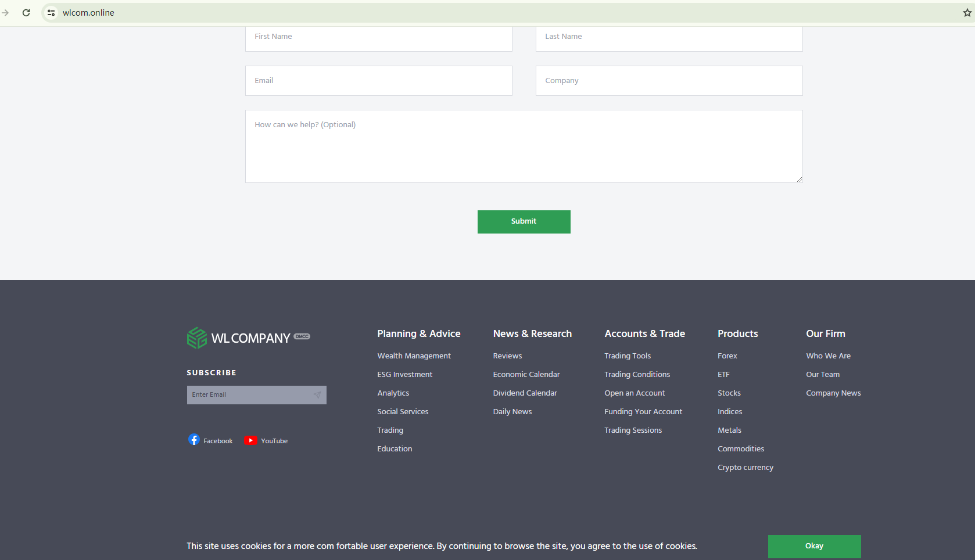
Task: Open the Trading Conditions link
Action: [x=637, y=375]
